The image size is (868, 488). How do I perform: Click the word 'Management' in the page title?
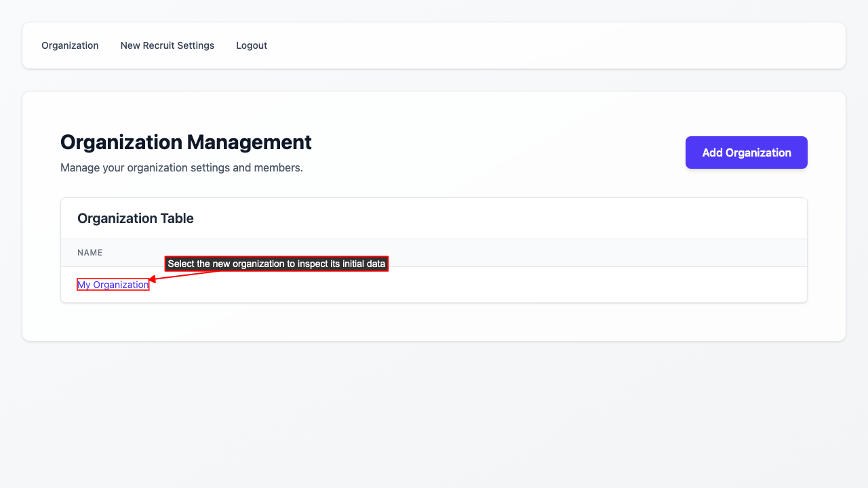pos(249,142)
